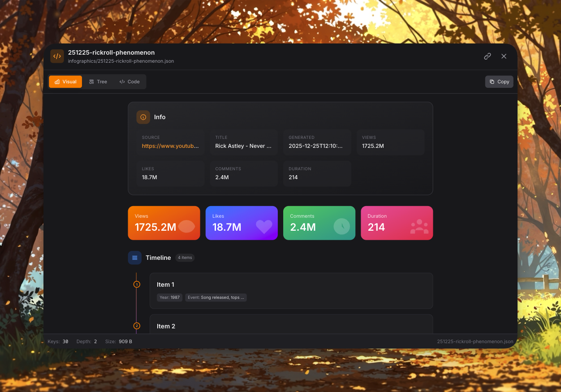Open the Item 2 timeline card
This screenshot has height=392, width=561.
coord(291,324)
